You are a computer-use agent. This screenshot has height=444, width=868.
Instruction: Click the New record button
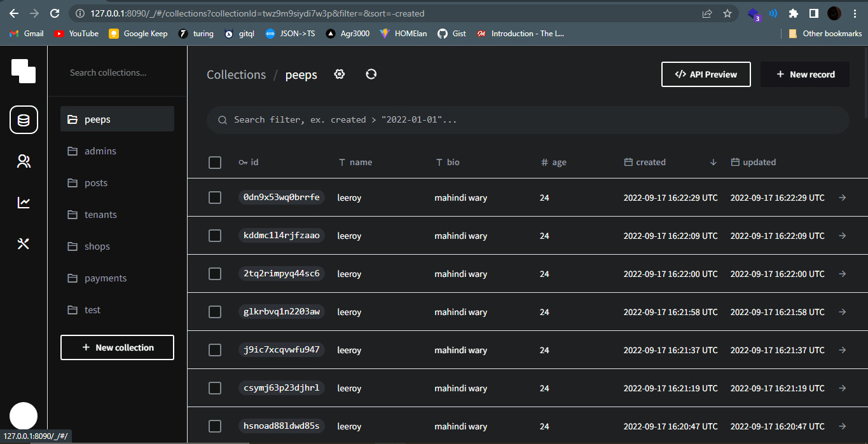[805, 74]
